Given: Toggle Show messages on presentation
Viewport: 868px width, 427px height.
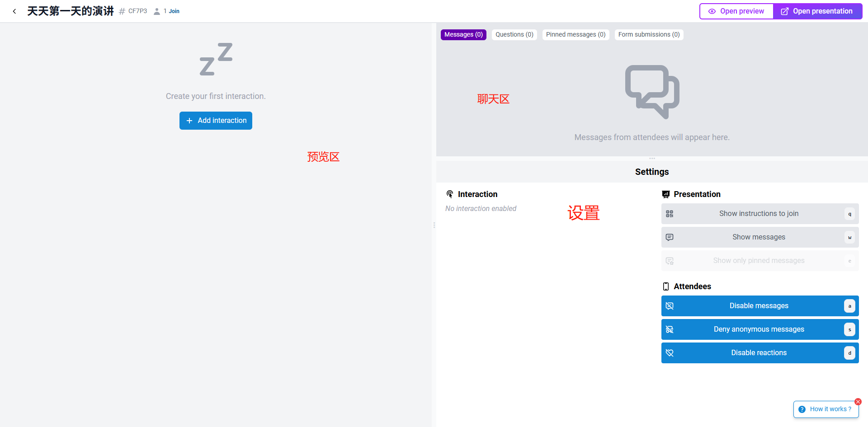Looking at the screenshot, I should point(760,237).
